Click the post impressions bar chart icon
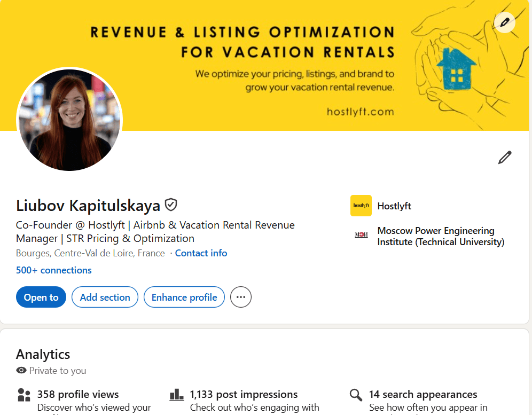The height and width of the screenshot is (415, 532). 176,395
